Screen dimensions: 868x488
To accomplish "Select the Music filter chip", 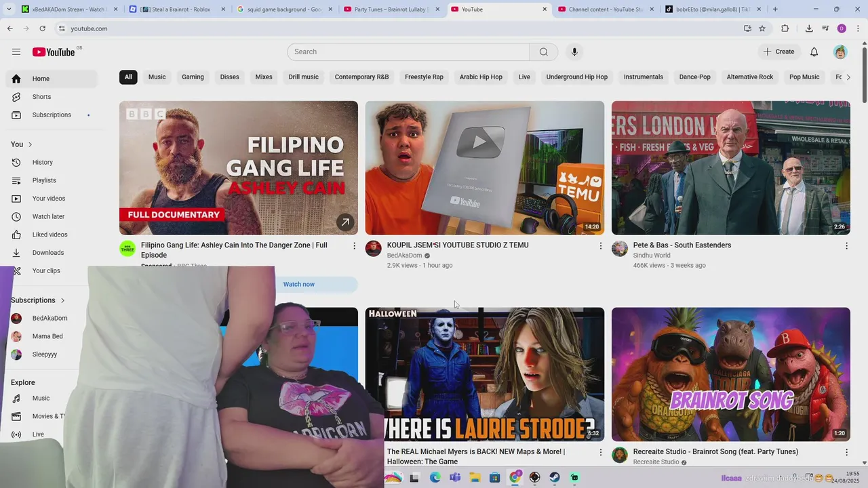I will pyautogui.click(x=157, y=77).
